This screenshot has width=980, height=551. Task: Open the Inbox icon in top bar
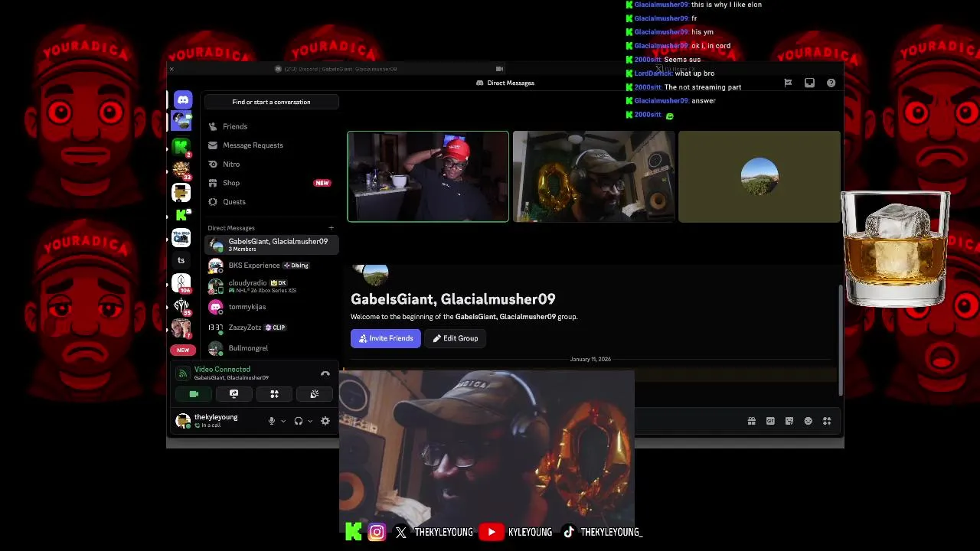click(x=809, y=83)
